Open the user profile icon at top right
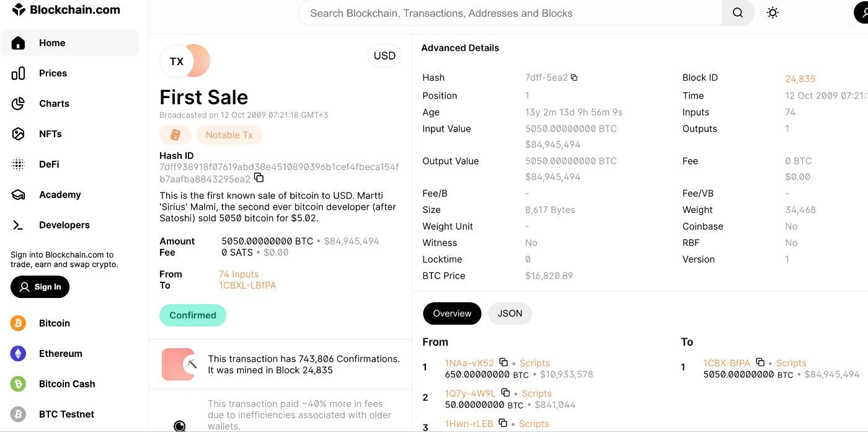868x432 pixels. [x=862, y=12]
